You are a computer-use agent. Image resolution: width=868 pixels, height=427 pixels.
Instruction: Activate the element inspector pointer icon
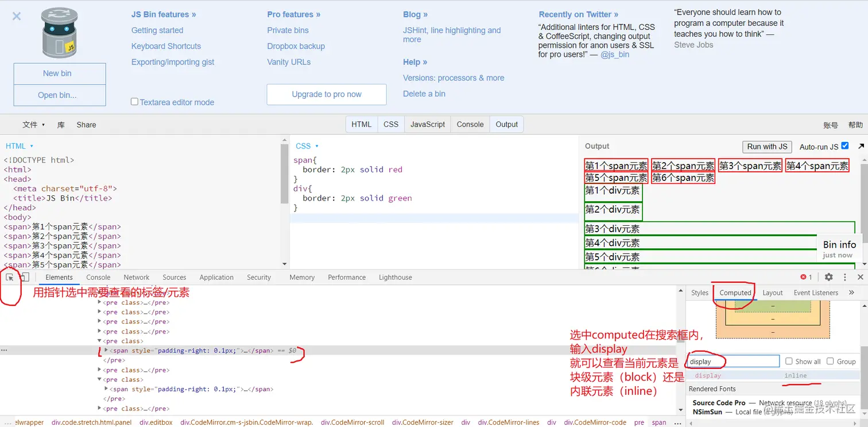[10, 277]
